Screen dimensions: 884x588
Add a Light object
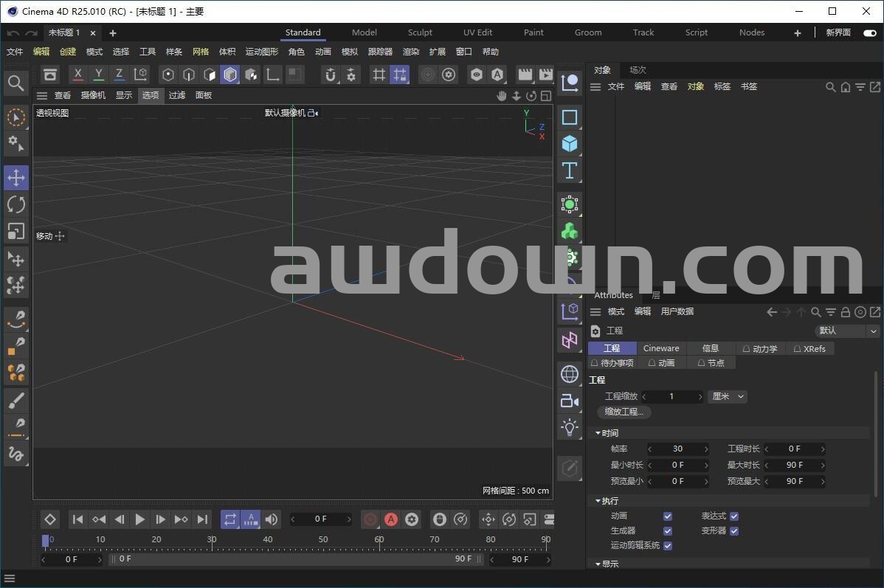[x=569, y=427]
